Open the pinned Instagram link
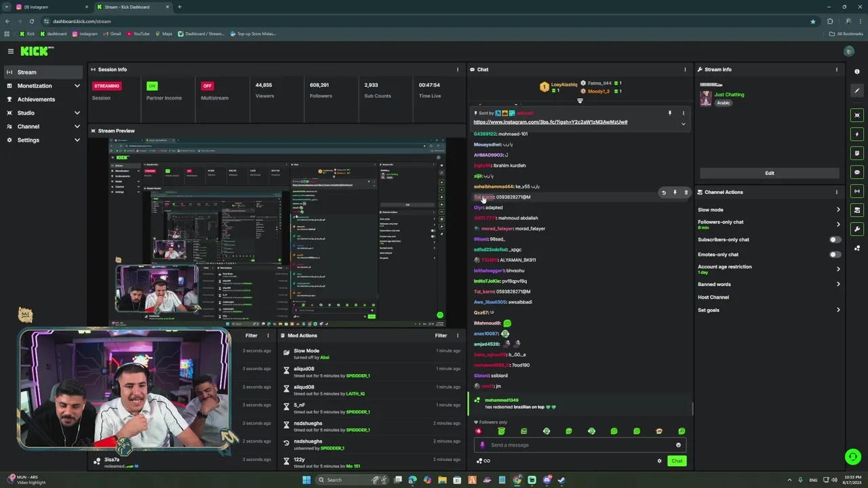This screenshot has width=868, height=488. pos(550,122)
